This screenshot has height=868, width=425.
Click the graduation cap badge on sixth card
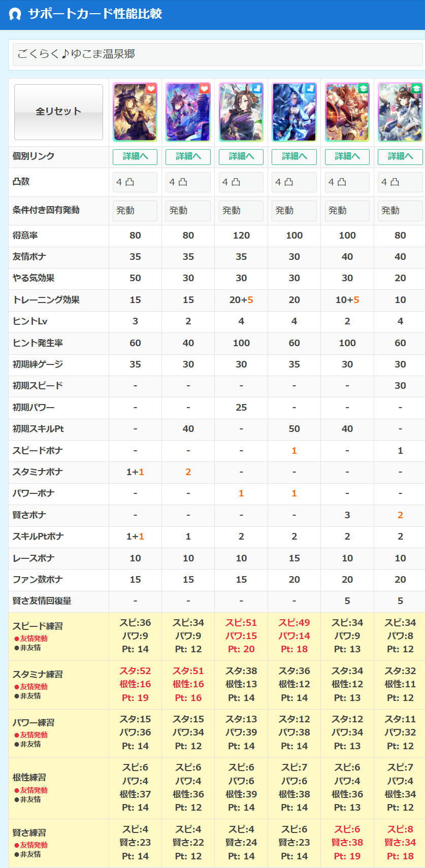[x=416, y=89]
